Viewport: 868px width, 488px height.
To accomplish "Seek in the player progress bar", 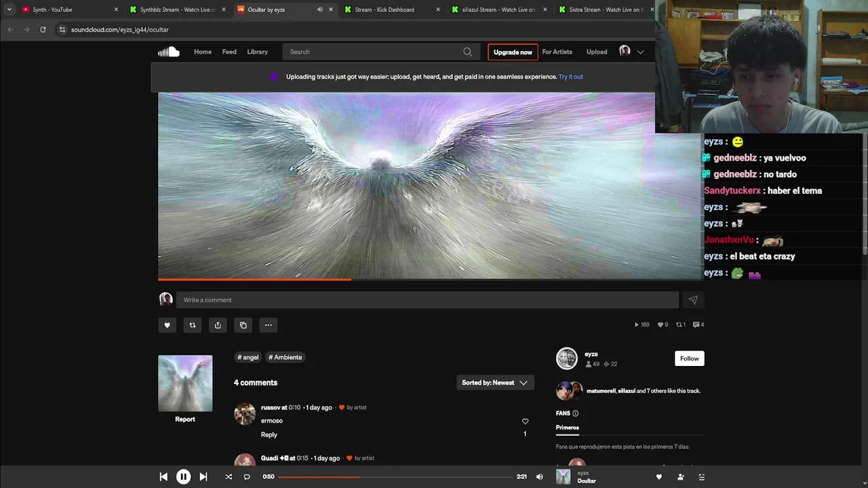I will pos(396,476).
